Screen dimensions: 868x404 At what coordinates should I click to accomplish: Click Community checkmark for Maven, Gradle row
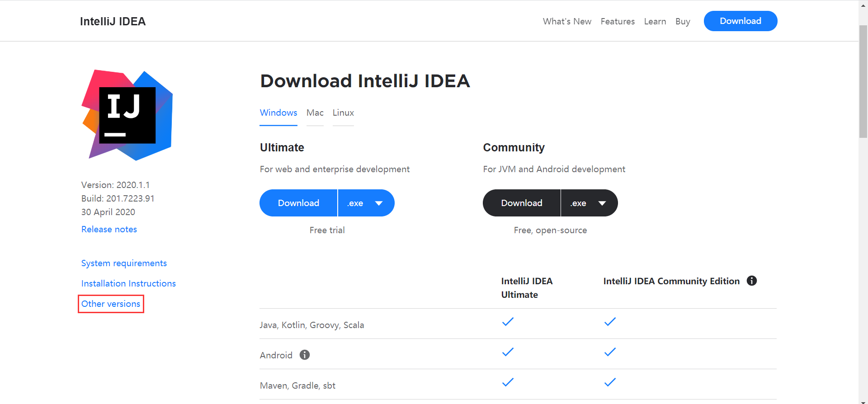610,382
